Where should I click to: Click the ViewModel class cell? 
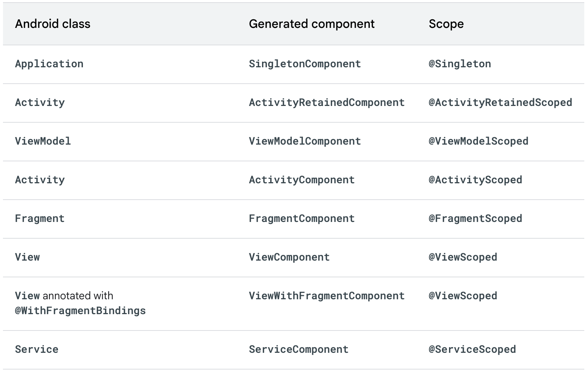(43, 141)
